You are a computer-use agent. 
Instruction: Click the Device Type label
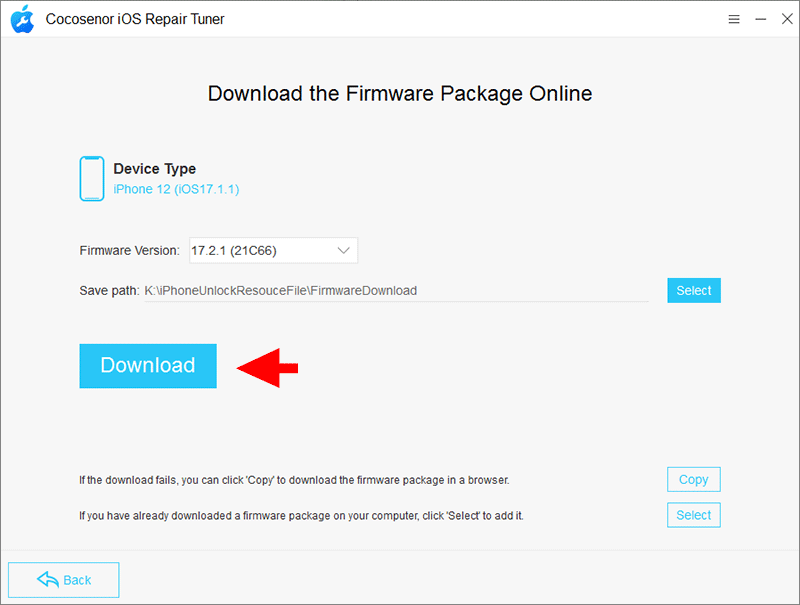coord(155,169)
